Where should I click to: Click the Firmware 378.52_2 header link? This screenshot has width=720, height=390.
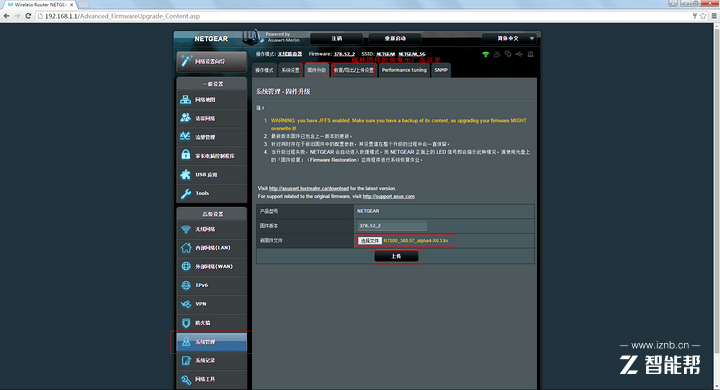(344, 54)
